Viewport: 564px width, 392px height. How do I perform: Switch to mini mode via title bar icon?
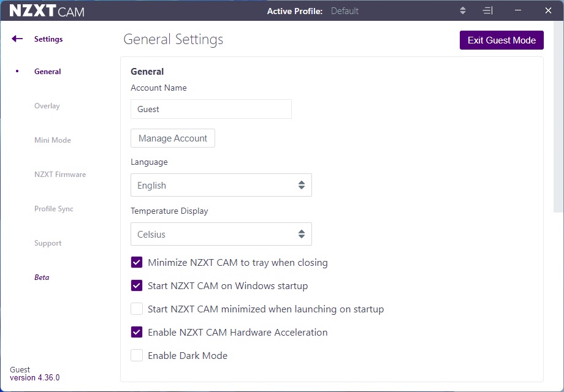(487, 11)
